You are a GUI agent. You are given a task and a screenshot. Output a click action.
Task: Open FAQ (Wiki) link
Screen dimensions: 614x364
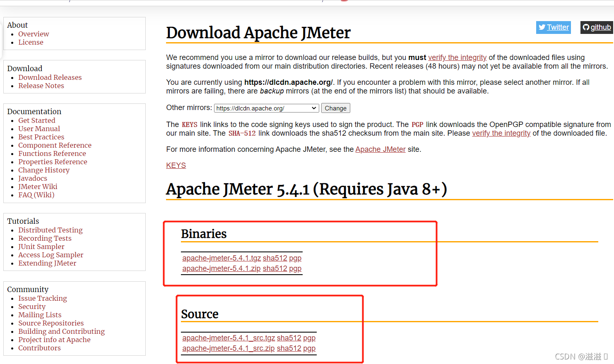36,195
